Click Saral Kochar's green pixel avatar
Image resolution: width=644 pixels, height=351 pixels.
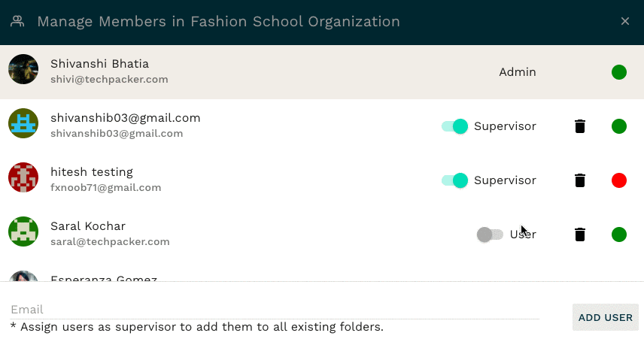(23, 231)
